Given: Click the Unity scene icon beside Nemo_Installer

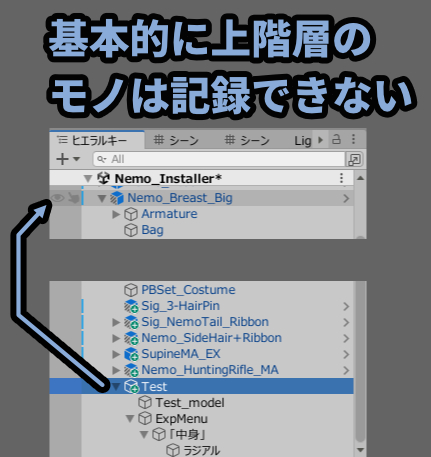Looking at the screenshot, I should (x=103, y=178).
